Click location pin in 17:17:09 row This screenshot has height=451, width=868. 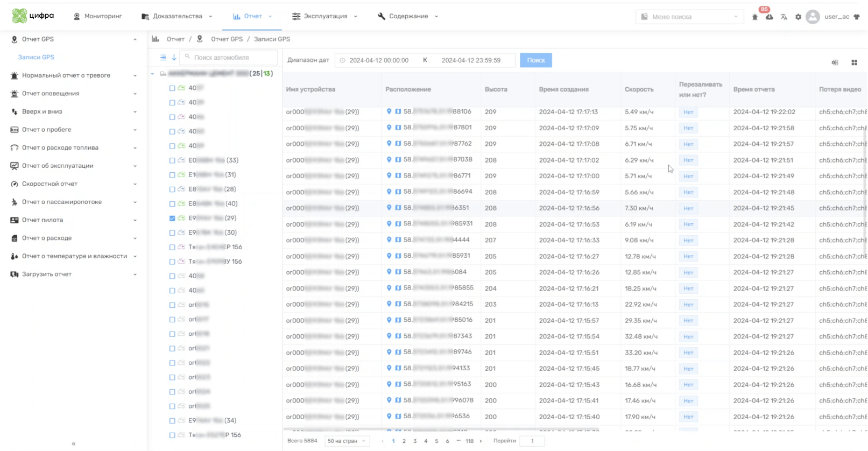[389, 128]
